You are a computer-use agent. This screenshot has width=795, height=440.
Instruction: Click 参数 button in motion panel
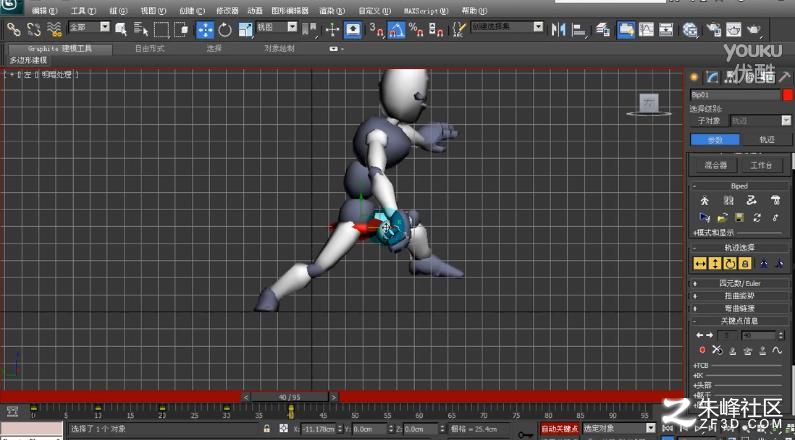point(715,139)
